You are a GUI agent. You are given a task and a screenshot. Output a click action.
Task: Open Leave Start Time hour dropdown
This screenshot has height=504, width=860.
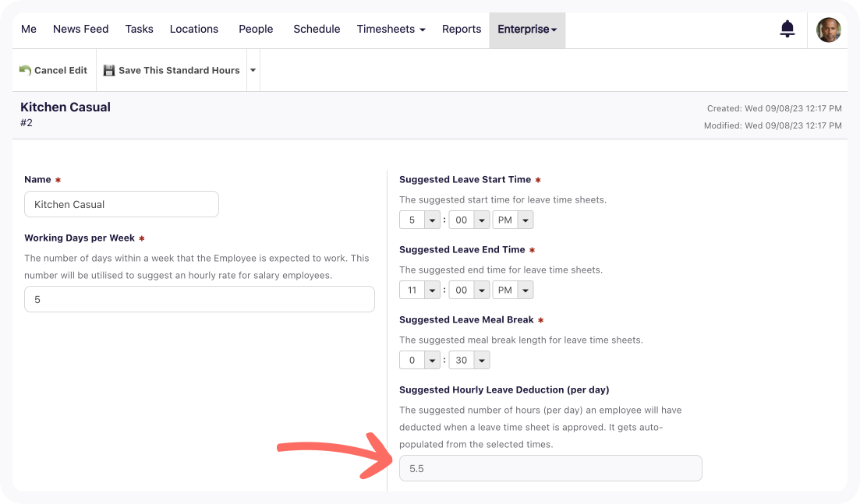pos(420,220)
